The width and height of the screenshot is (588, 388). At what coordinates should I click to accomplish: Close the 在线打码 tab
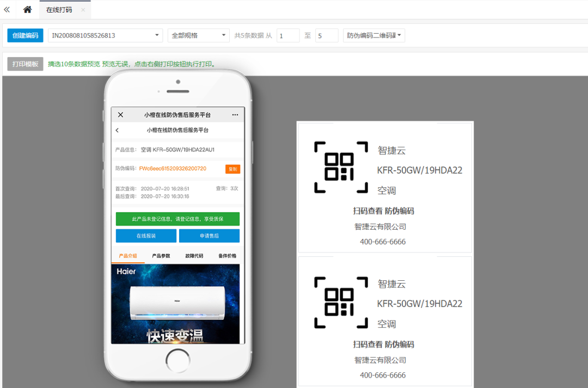tap(83, 10)
